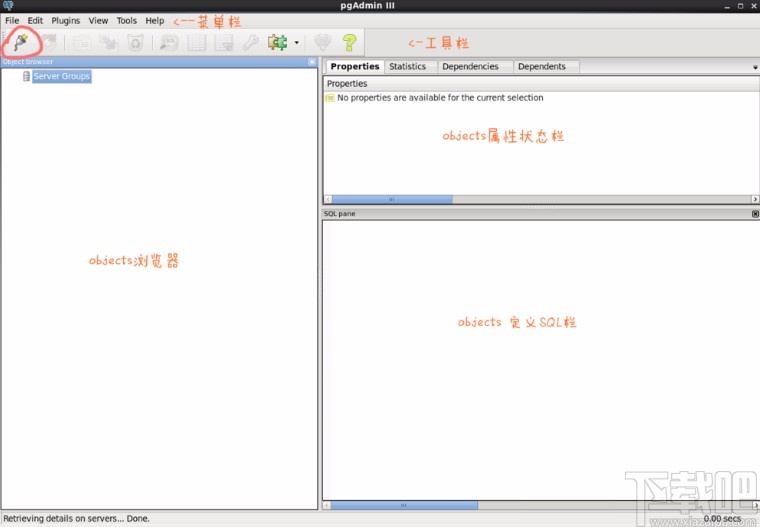This screenshot has width=760, height=527.
Task: Click the Create new object icon
Action: tap(109, 43)
